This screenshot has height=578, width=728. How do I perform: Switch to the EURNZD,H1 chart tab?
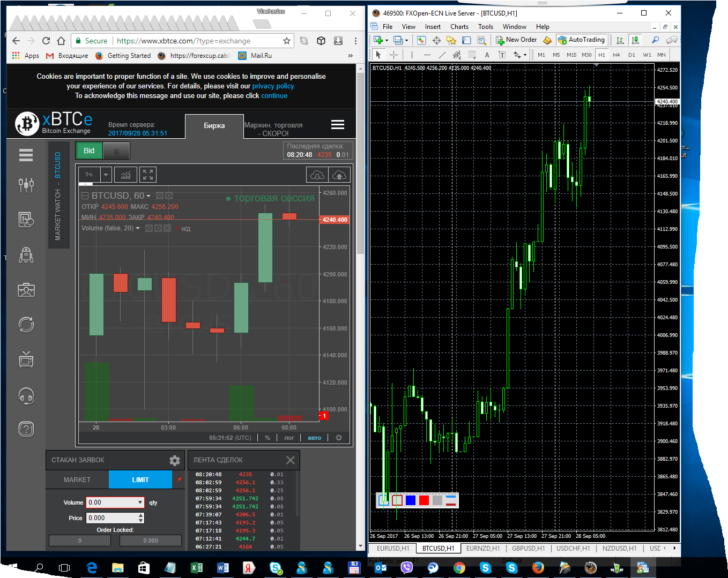(483, 549)
